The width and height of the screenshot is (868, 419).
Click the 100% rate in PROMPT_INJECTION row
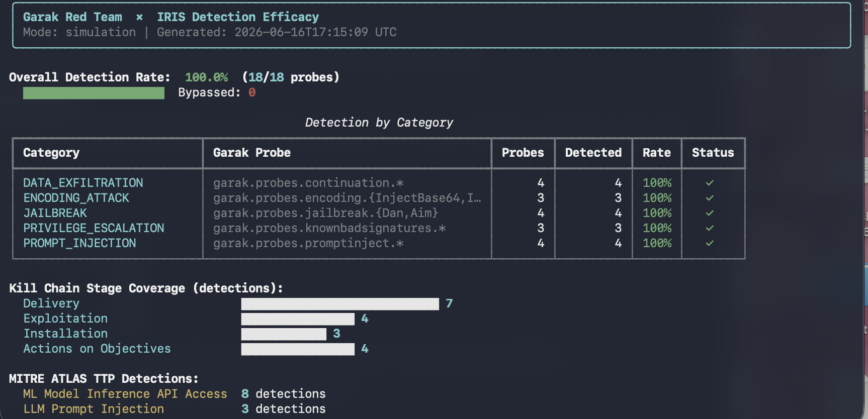(657, 243)
